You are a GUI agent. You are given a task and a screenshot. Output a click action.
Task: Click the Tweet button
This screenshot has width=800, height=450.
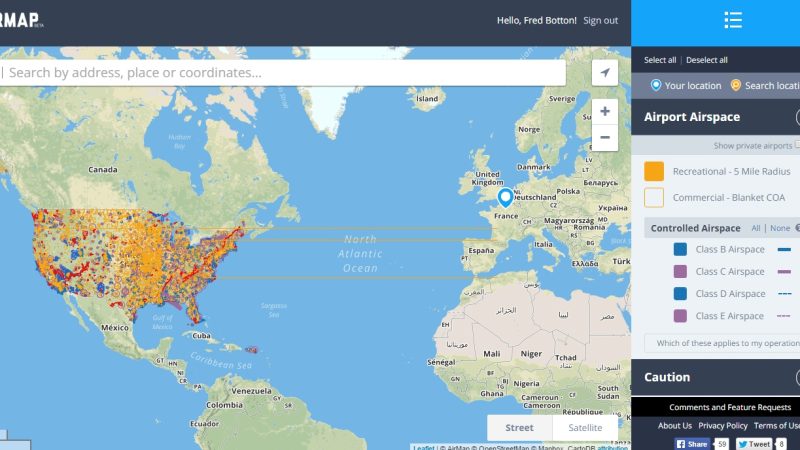754,444
